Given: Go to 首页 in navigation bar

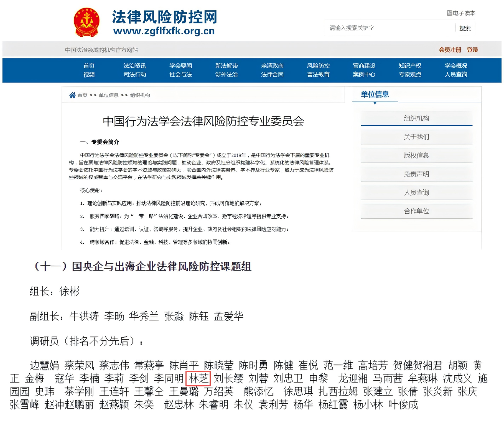Looking at the screenshot, I should pos(89,65).
